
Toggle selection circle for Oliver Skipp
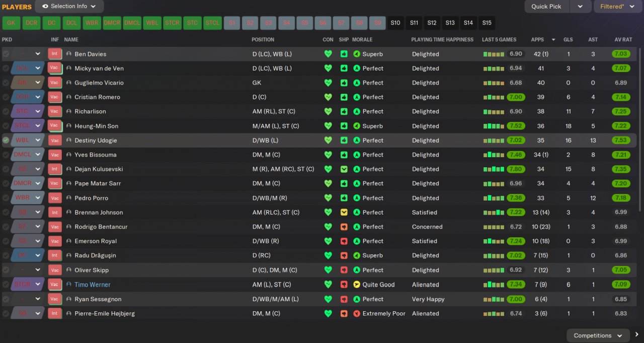[x=6, y=270]
